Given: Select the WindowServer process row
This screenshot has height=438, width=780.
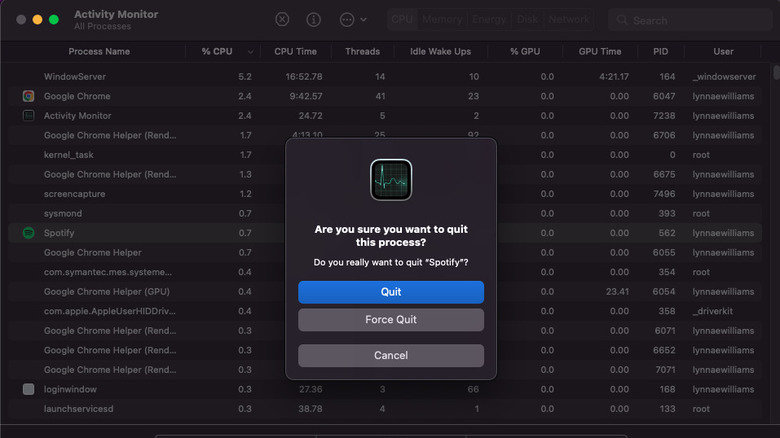Looking at the screenshot, I should click(385, 77).
